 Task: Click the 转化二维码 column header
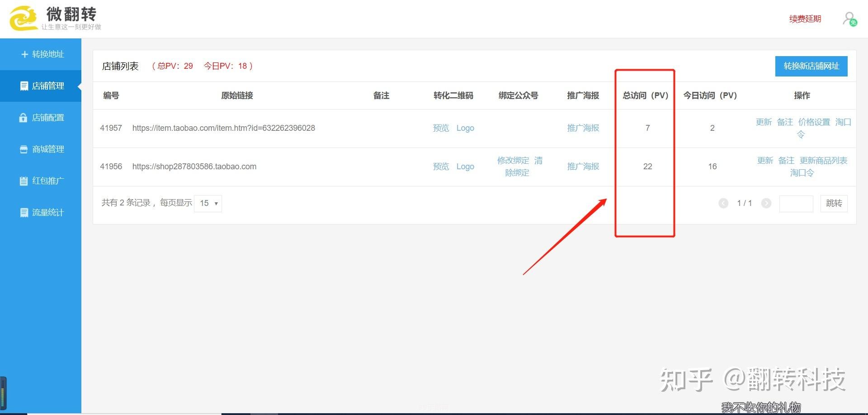(453, 95)
